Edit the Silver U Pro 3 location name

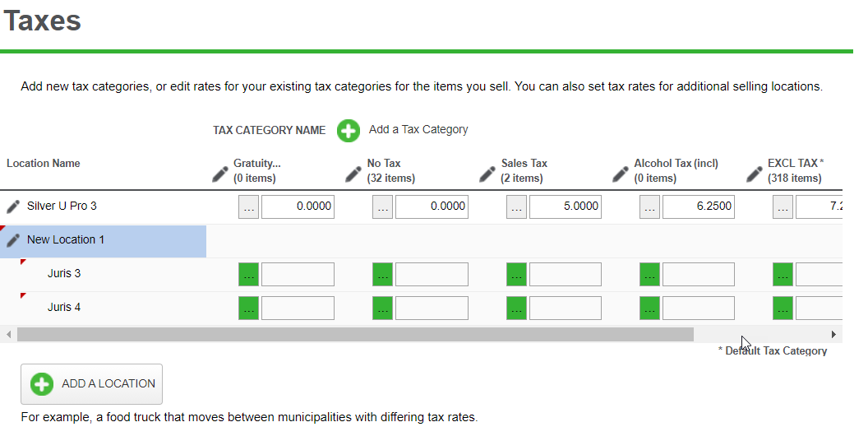13,206
